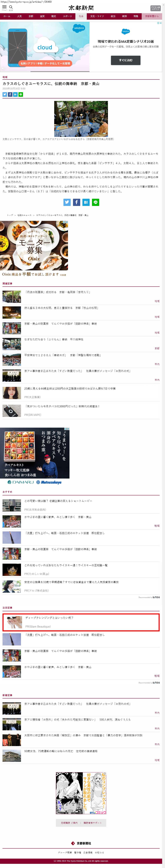Share via small Twitter icon under headline

[5, 94]
